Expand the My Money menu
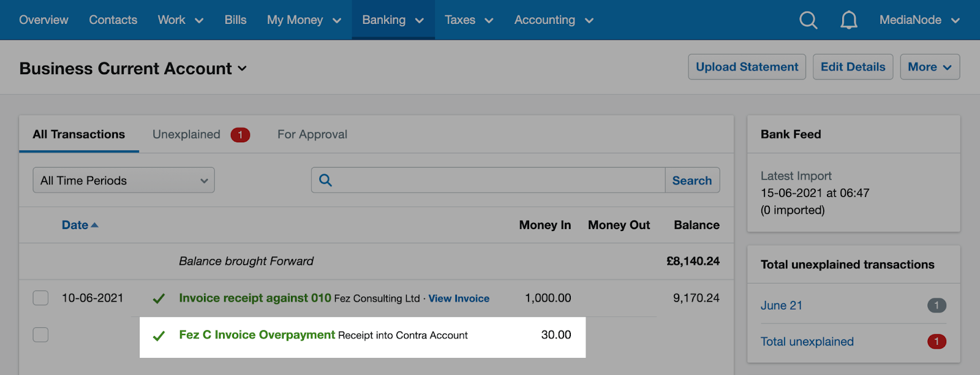Viewport: 980px width, 375px height. [304, 20]
